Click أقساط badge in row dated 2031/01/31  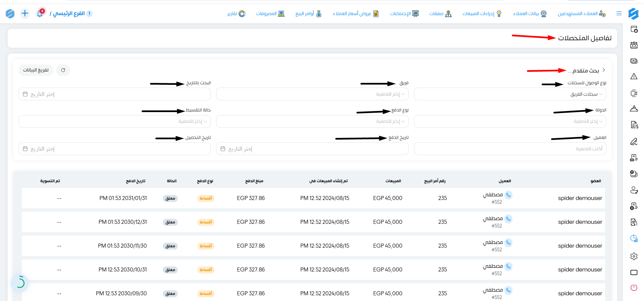point(206,198)
